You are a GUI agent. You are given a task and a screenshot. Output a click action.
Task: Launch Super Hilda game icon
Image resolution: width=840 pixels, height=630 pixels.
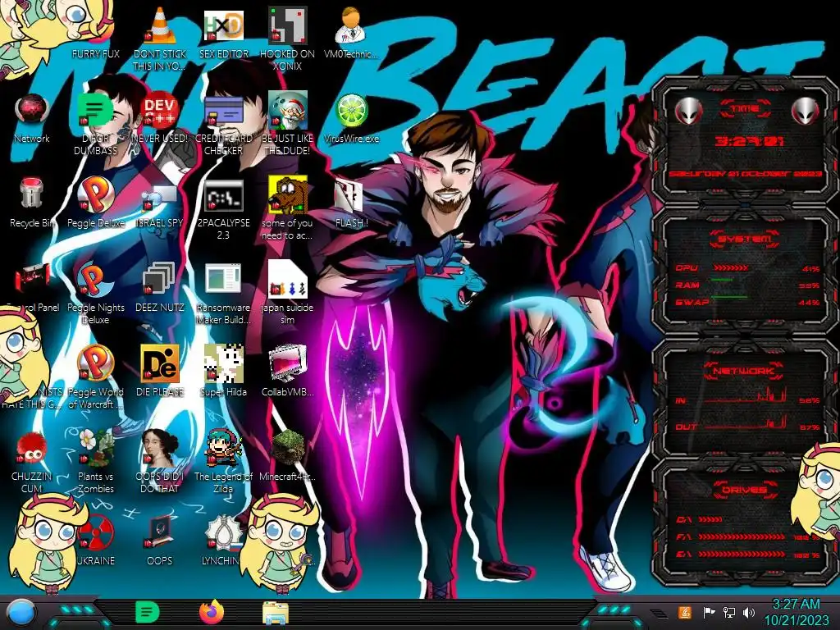(223, 363)
